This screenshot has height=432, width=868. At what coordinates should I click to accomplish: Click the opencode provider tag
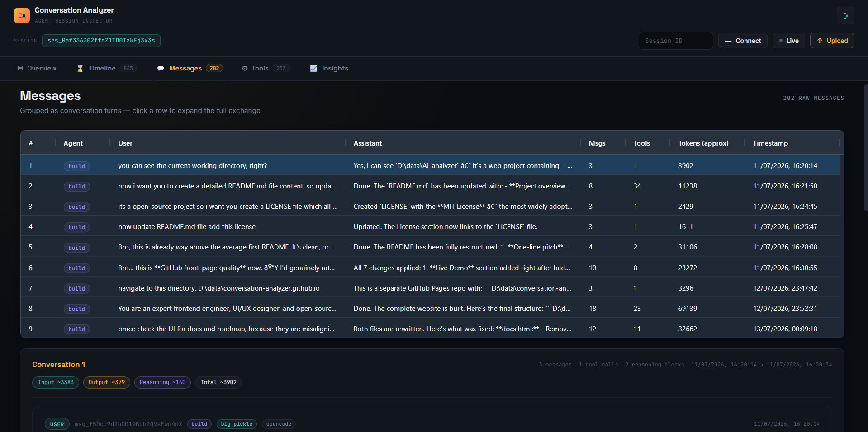pos(279,424)
